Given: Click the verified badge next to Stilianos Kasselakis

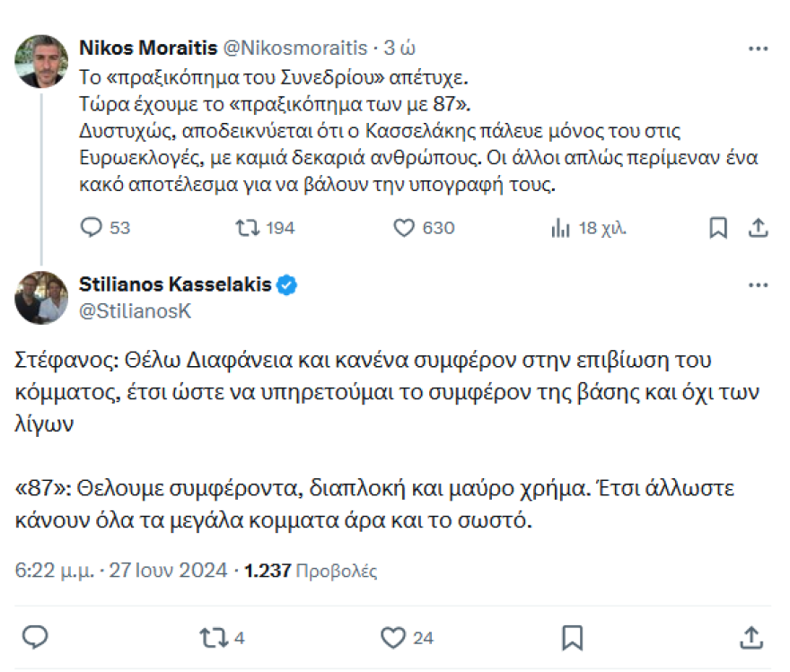Looking at the screenshot, I should (x=286, y=284).
